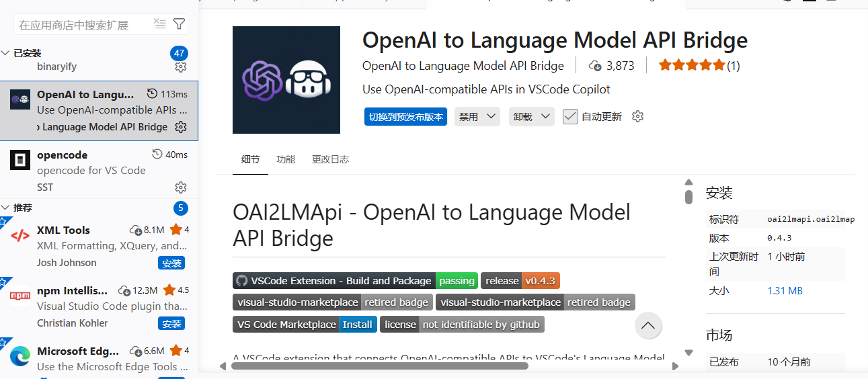Install the XML Tools extension
The width and height of the screenshot is (868, 379).
pos(171,263)
